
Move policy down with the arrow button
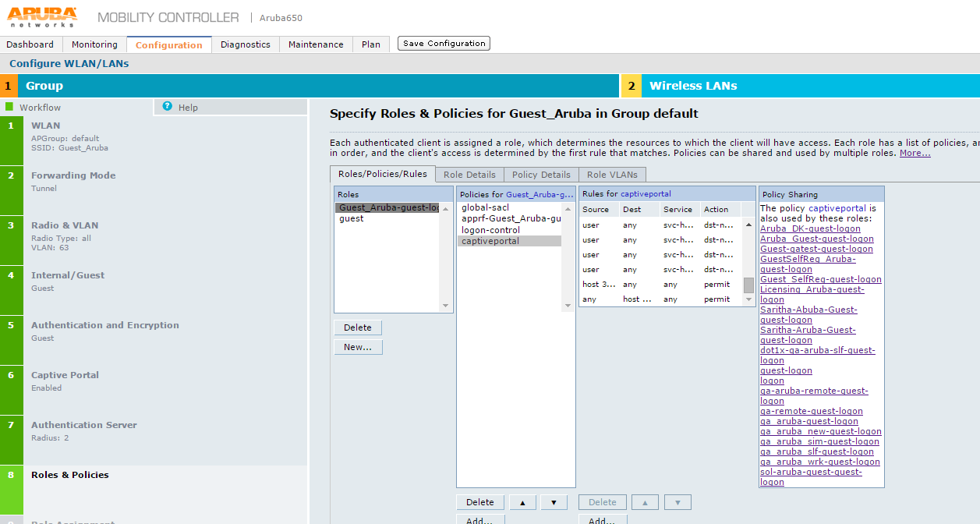point(554,502)
